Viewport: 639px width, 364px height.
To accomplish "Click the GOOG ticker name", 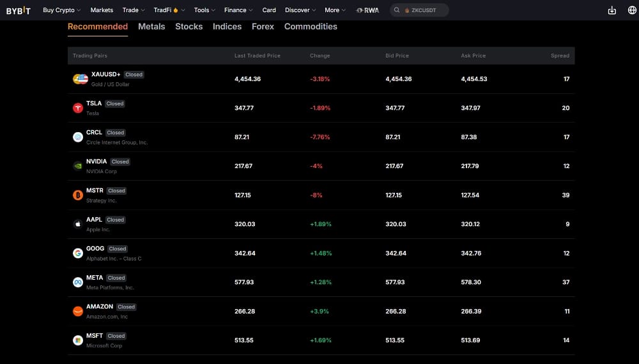I will click(95, 249).
